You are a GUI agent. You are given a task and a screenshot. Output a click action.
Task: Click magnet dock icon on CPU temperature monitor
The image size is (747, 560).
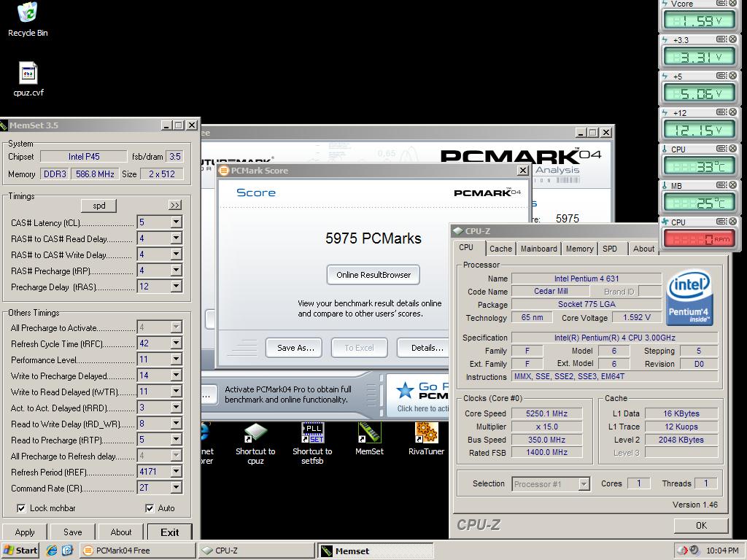click(x=721, y=149)
